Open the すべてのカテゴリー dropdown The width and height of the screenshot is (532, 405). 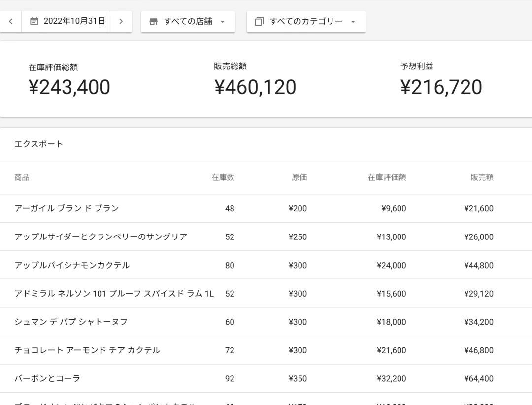coord(305,21)
